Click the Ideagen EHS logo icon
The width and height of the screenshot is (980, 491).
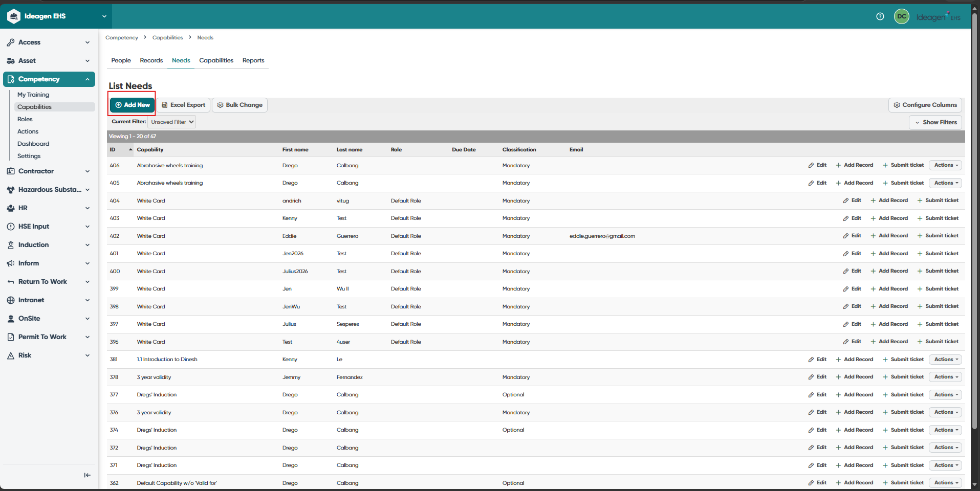click(x=14, y=16)
